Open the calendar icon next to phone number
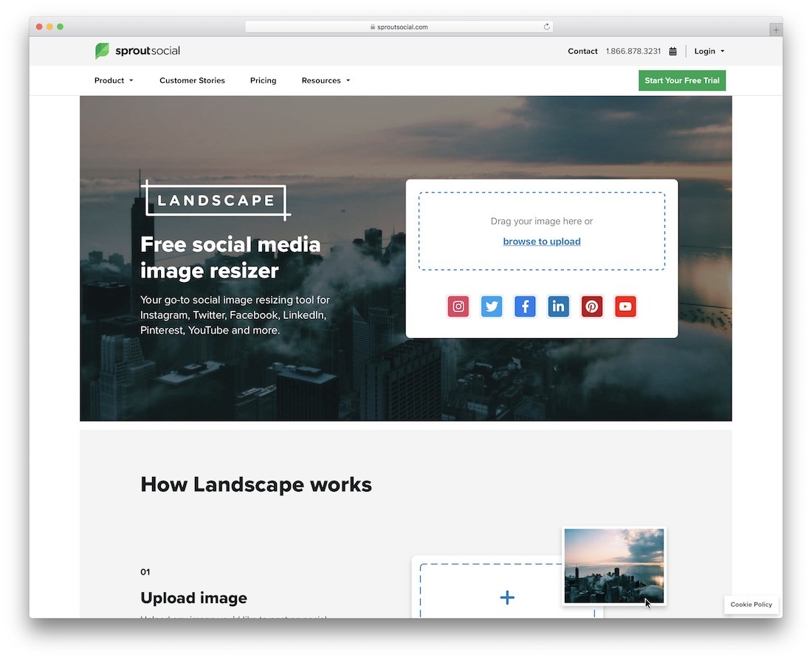The height and width of the screenshot is (660, 812). click(x=672, y=51)
